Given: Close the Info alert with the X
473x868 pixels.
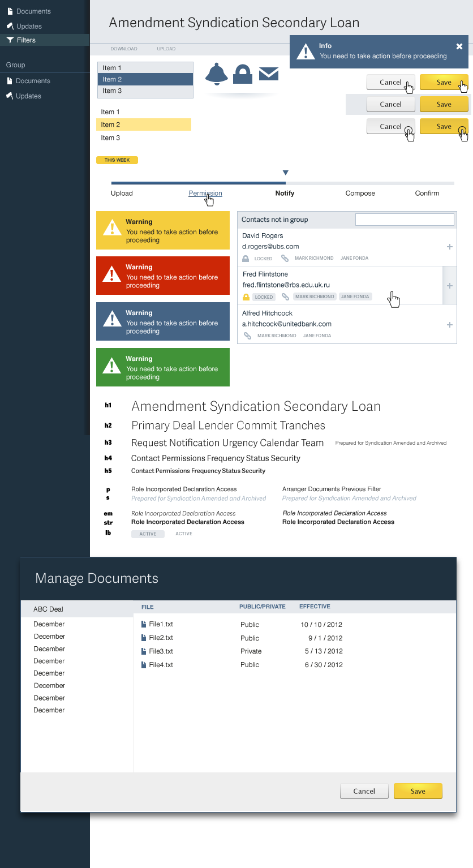Looking at the screenshot, I should point(459,46).
